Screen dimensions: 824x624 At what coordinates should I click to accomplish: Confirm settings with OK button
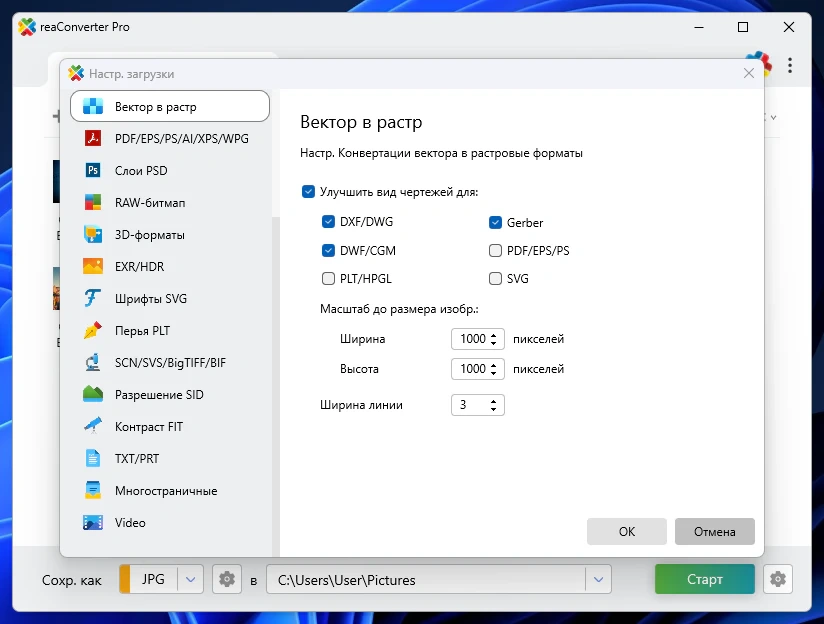tap(627, 531)
